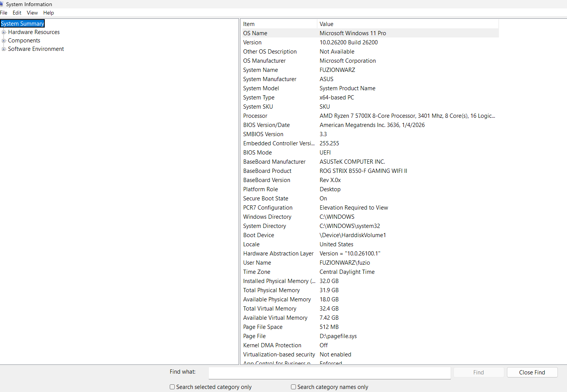This screenshot has width=567, height=392.
Task: Select the System Manufacturer row
Action: (x=370, y=79)
